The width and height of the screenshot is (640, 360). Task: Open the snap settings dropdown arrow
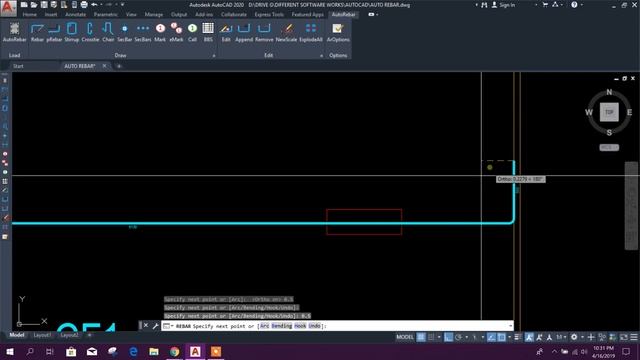(439, 337)
